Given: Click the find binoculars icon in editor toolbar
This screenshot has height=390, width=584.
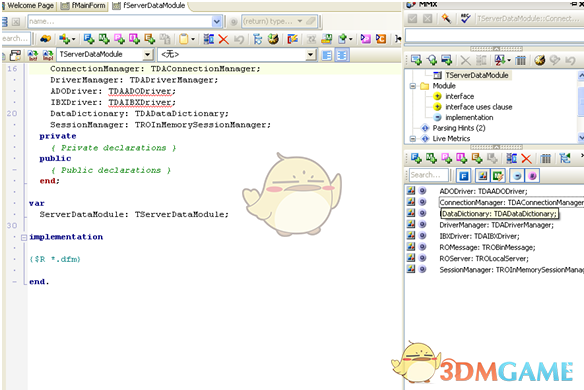Looking at the screenshot, I should 45,38.
